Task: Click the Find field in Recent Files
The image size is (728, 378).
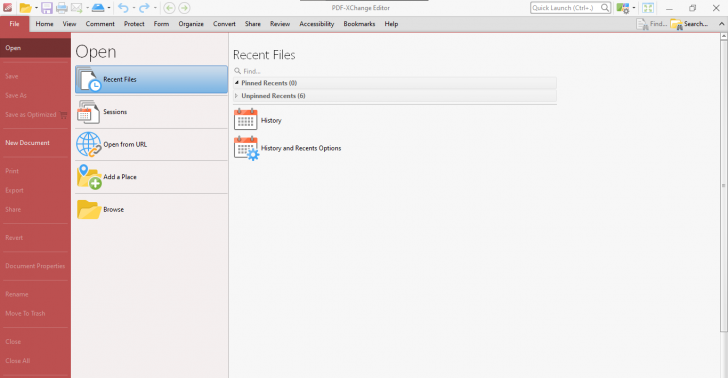Action: [x=395, y=71]
